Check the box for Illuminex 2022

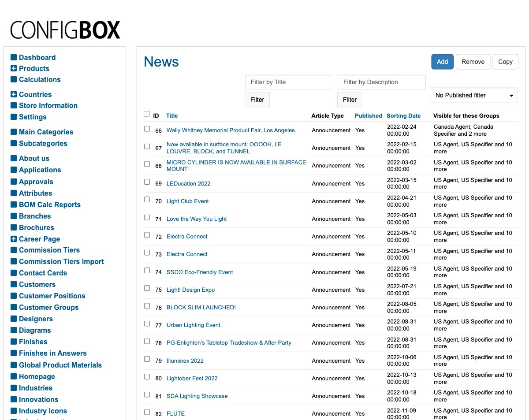[147, 359]
